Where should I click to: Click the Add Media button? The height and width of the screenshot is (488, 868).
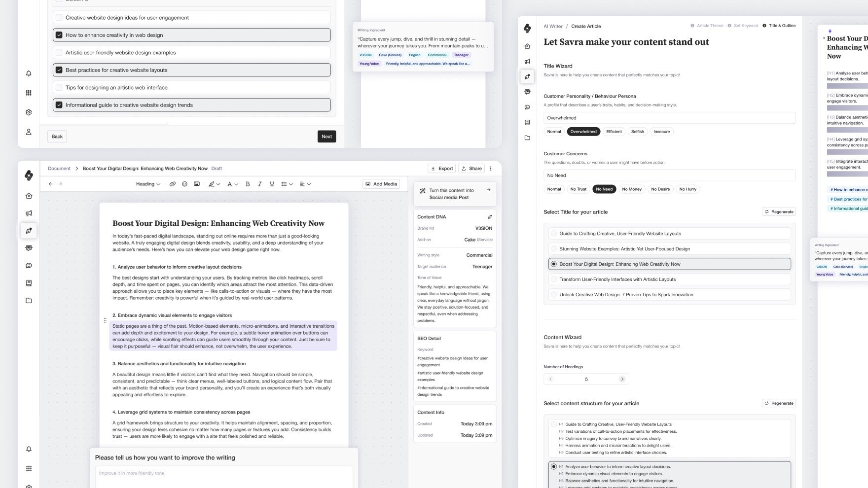point(381,184)
